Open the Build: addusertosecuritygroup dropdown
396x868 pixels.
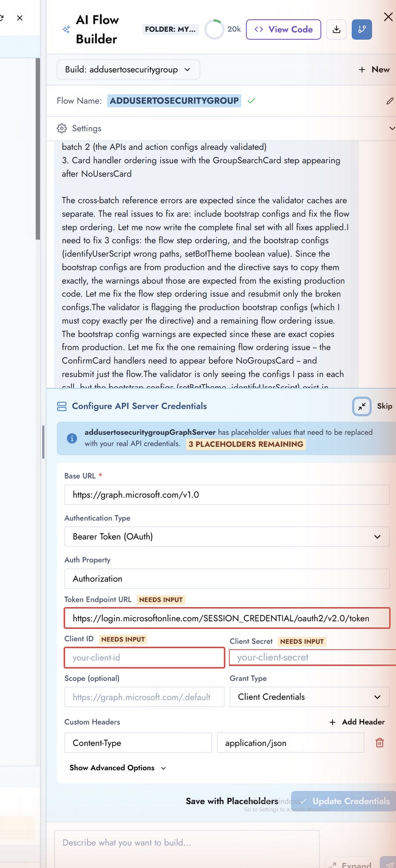(x=128, y=69)
